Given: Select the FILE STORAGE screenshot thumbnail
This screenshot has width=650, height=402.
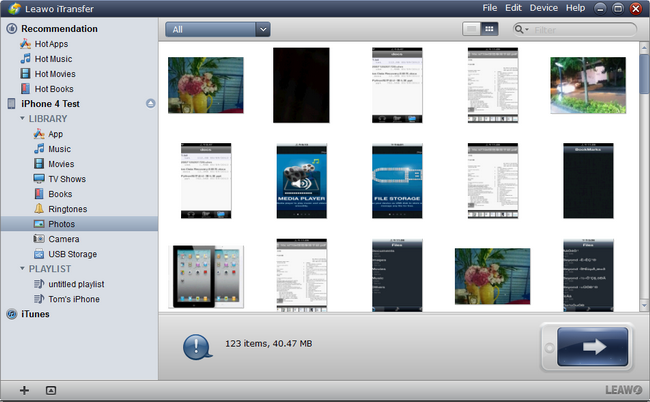Looking at the screenshot, I should pyautogui.click(x=397, y=181).
